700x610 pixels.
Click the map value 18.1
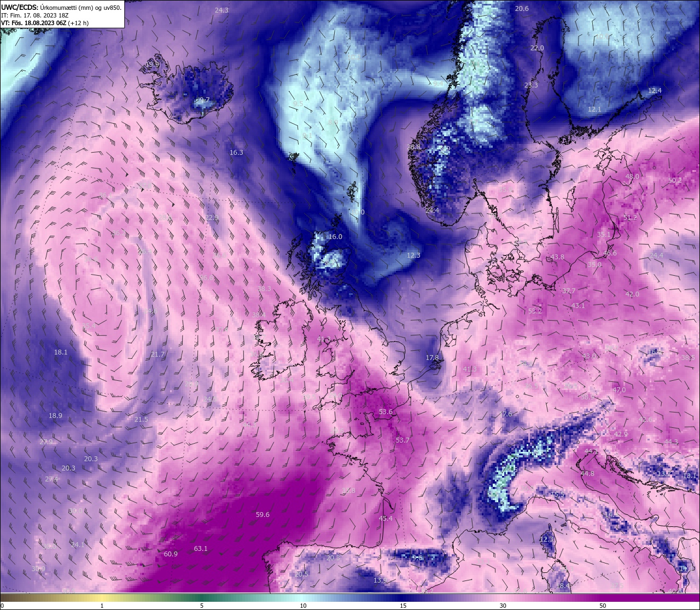tap(61, 352)
